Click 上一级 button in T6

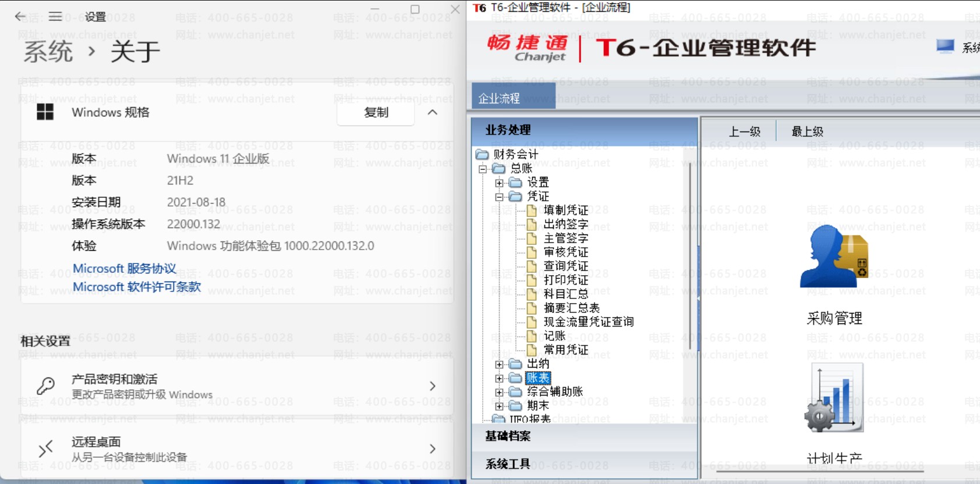[x=745, y=131]
